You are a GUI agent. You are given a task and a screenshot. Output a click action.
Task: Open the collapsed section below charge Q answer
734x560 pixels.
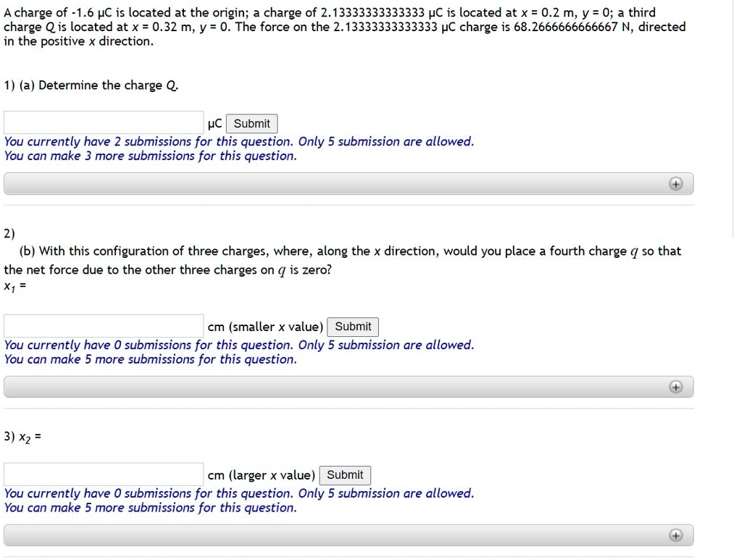[348, 183]
